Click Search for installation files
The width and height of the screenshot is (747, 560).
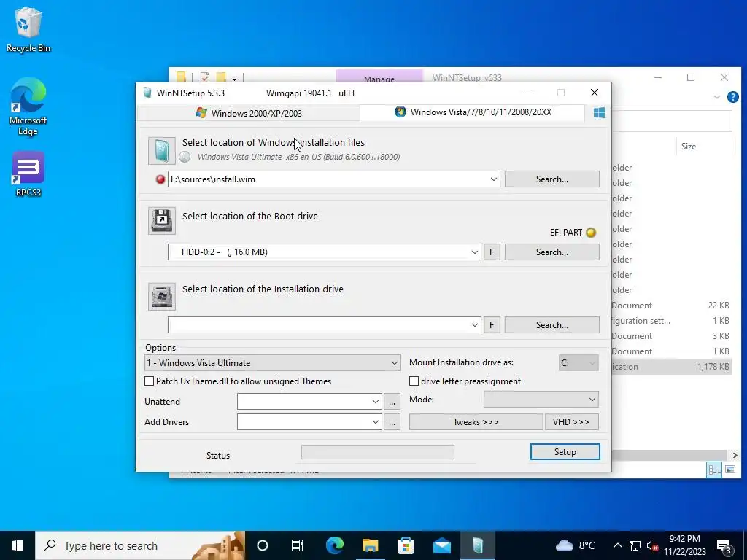[x=551, y=179]
